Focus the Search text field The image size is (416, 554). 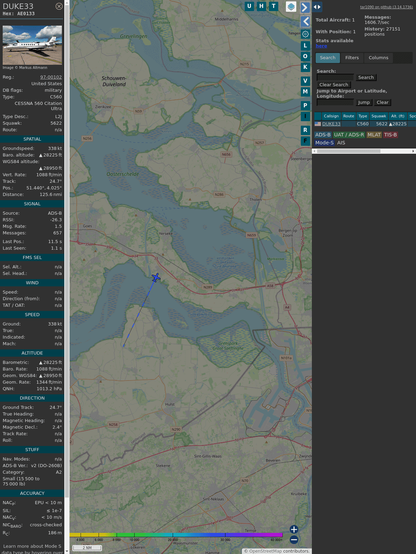(335, 77)
